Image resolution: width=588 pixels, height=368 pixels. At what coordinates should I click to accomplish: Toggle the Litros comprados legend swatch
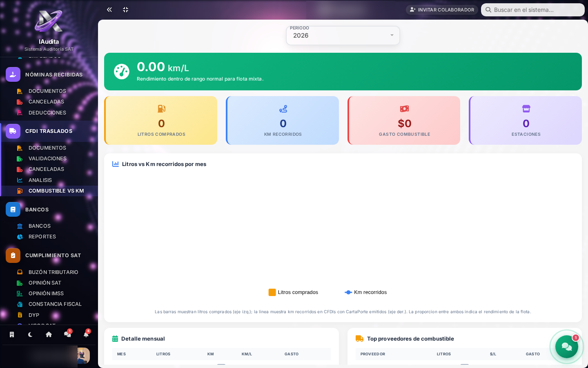click(x=272, y=292)
